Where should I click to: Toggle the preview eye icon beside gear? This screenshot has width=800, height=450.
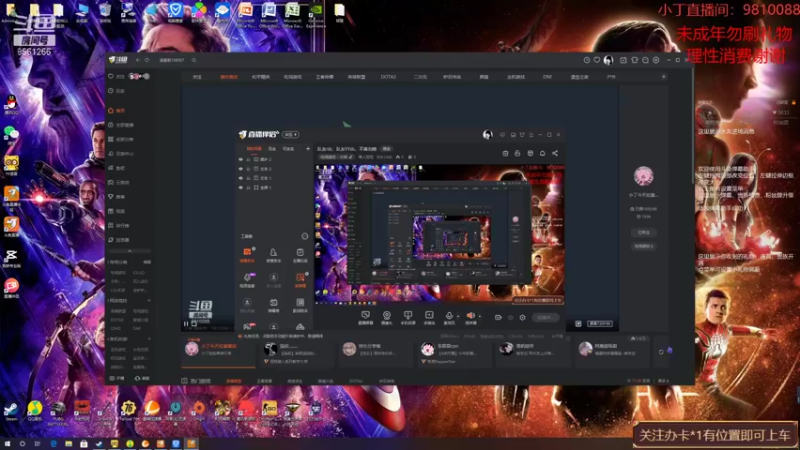pyautogui.click(x=510, y=317)
